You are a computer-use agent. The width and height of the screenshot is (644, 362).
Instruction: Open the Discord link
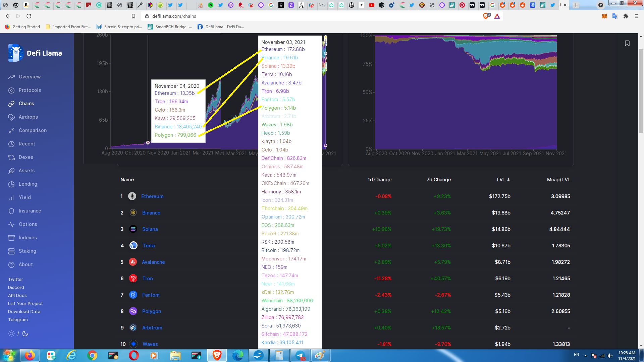16,287
